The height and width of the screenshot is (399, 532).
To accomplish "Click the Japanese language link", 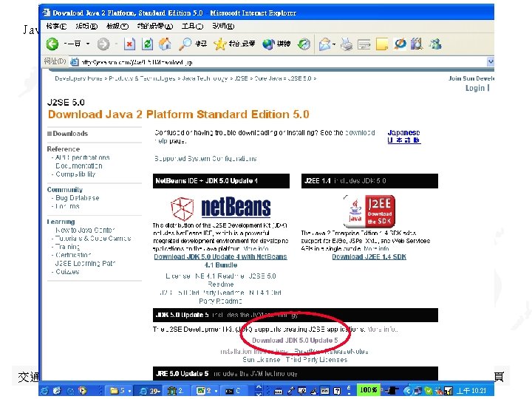I will (x=403, y=136).
